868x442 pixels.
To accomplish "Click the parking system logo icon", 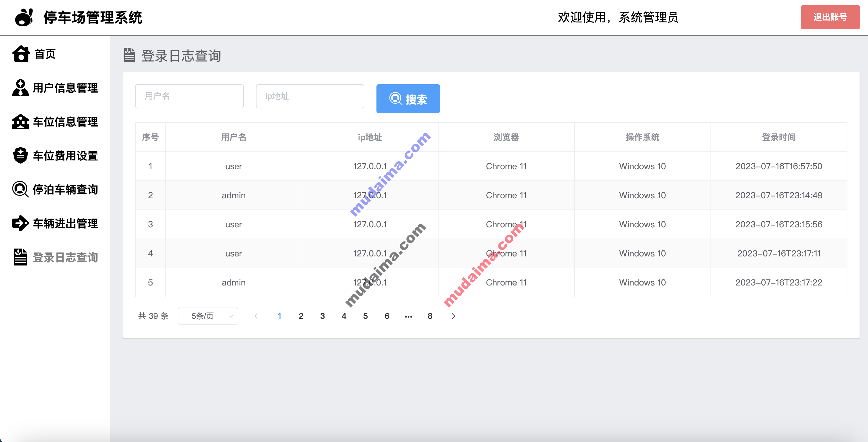I will [x=24, y=17].
